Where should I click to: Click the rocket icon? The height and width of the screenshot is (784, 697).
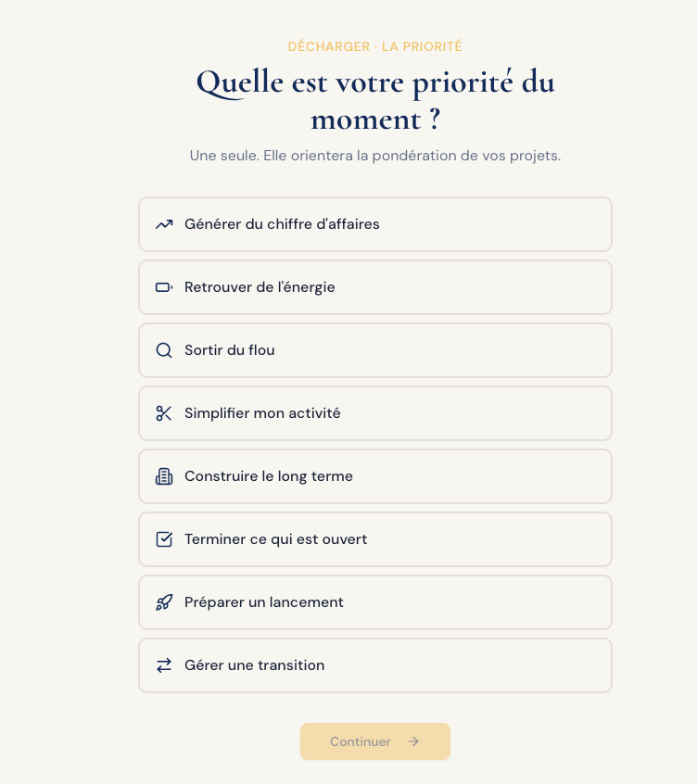pos(164,602)
